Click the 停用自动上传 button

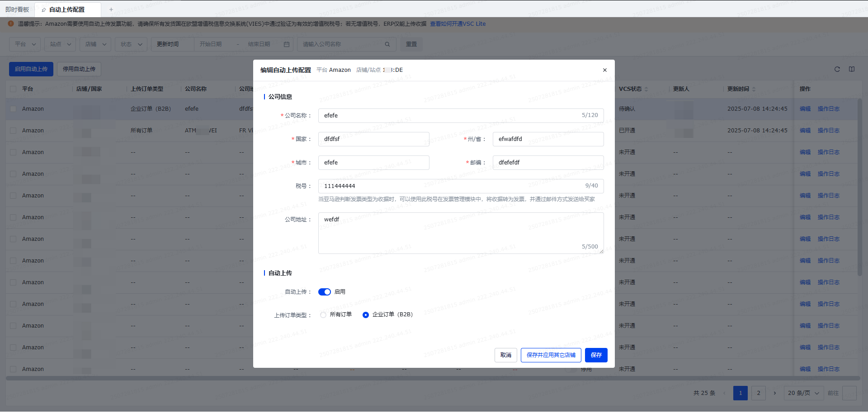[x=79, y=69]
